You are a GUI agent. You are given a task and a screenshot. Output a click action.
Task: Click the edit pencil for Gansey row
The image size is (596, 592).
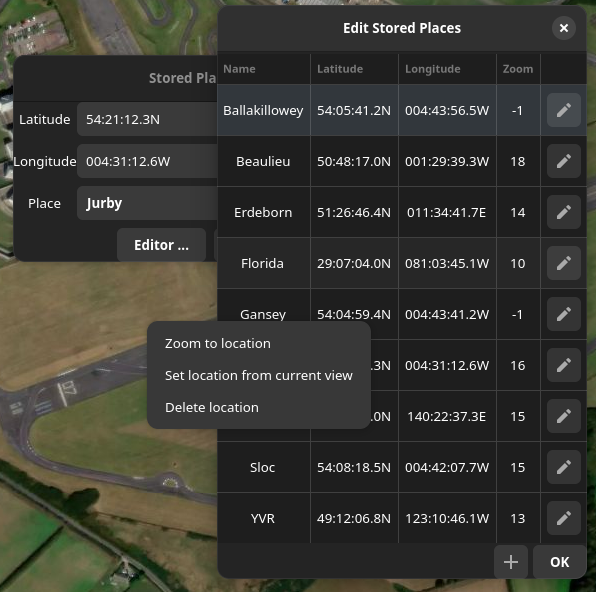pos(563,314)
